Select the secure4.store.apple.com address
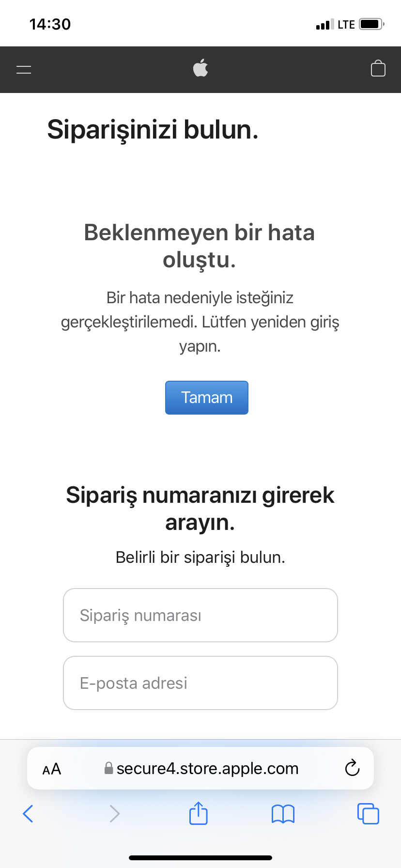The image size is (401, 868). pyautogui.click(x=207, y=769)
